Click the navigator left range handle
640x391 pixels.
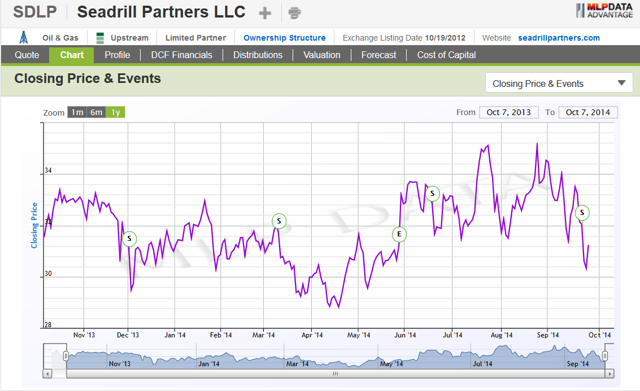(66, 356)
